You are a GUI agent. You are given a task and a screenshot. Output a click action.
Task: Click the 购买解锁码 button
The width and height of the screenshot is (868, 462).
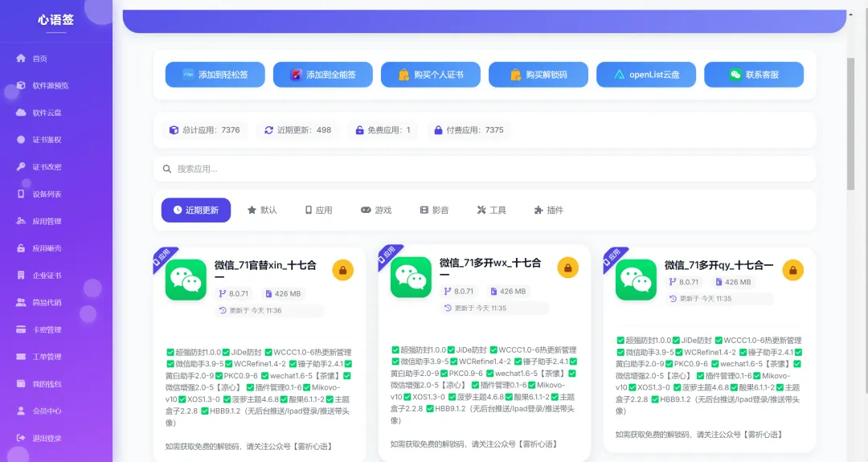click(x=538, y=75)
